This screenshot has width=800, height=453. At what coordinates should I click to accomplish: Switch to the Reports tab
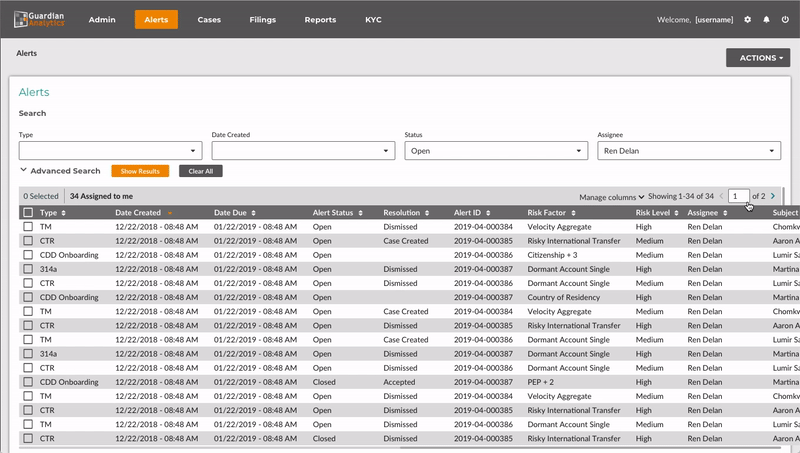[x=320, y=19]
